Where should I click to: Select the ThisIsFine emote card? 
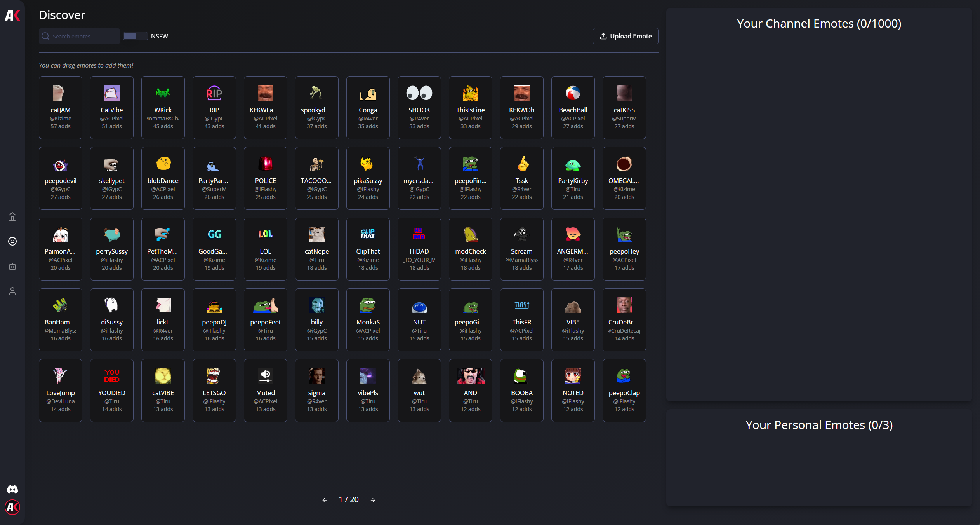(471, 108)
